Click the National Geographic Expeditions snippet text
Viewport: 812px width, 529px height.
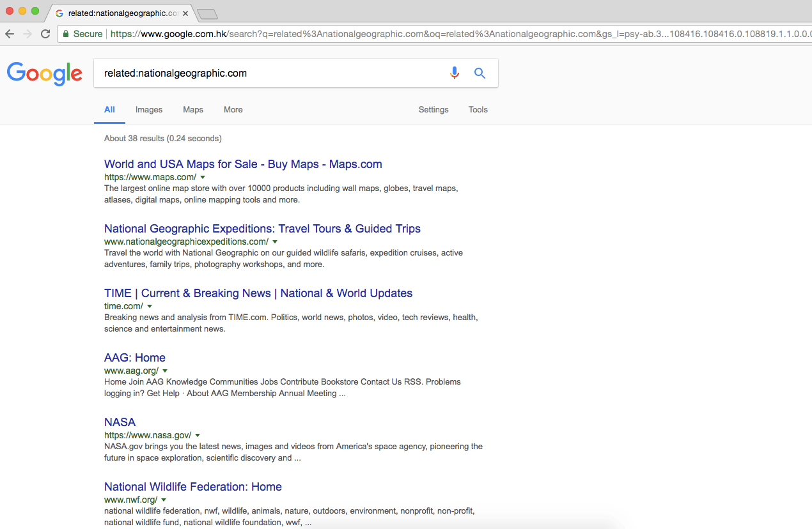(x=283, y=259)
